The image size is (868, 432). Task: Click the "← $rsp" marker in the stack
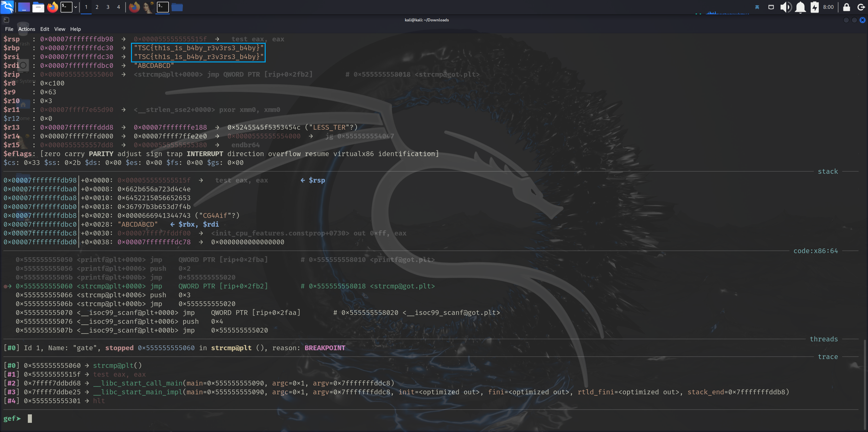[313, 180]
